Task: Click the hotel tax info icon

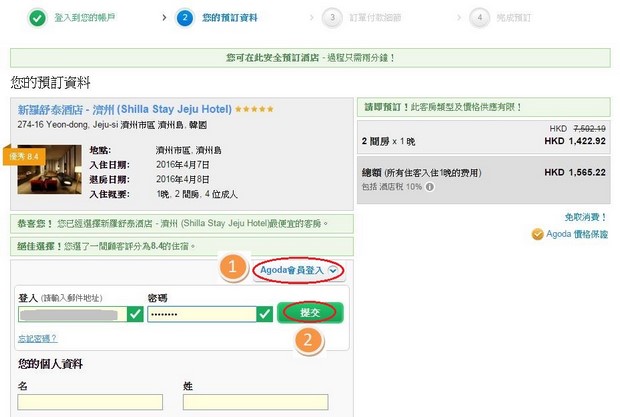Action: pos(430,187)
